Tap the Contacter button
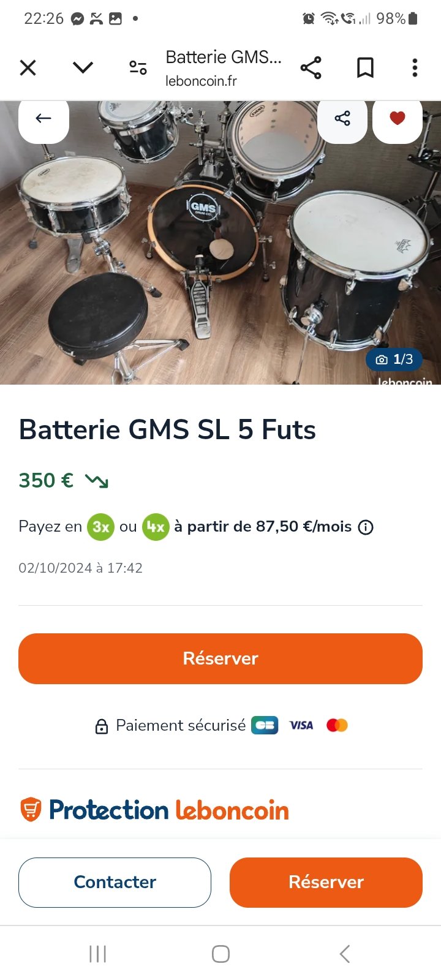This screenshot has height=980, width=441. 115,882
